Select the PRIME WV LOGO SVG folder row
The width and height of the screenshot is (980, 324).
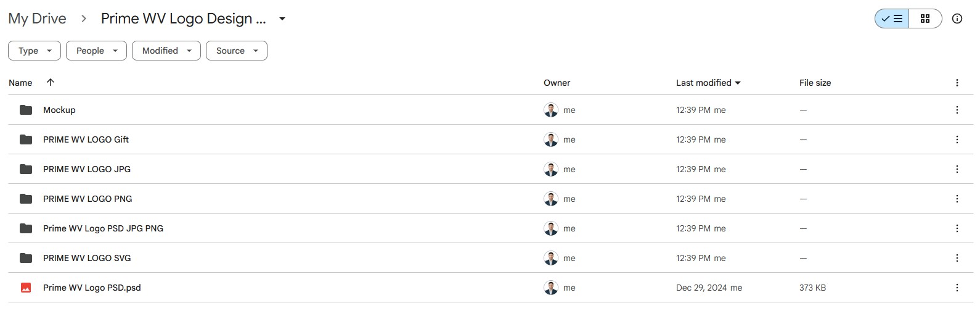491,258
